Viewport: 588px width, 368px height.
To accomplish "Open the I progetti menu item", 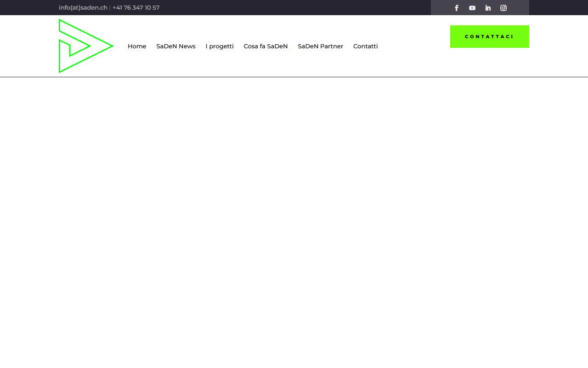I will coord(220,46).
